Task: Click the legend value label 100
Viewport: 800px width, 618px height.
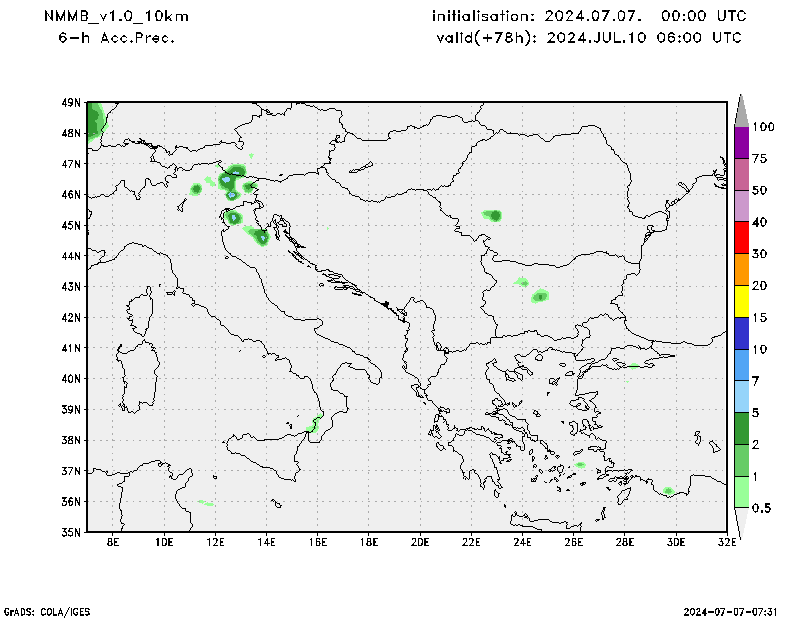Action: click(x=764, y=127)
